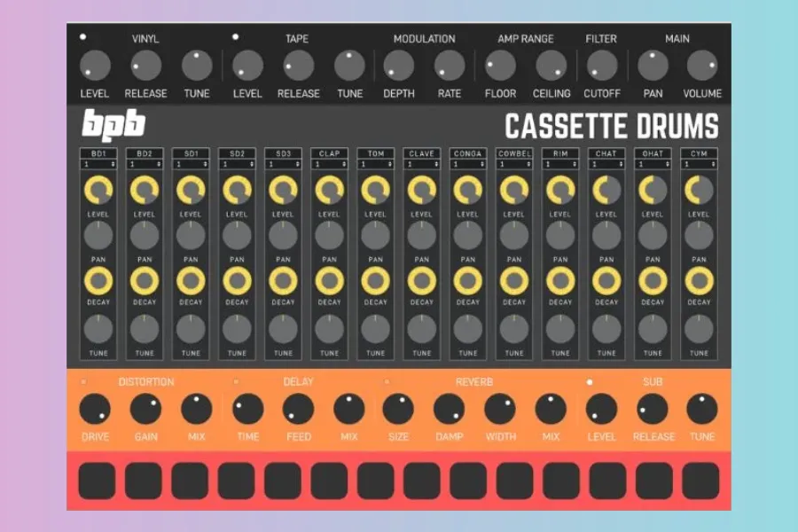Click the RIM channel Pan knob
Viewport: 798px width, 532px height.
tap(560, 236)
